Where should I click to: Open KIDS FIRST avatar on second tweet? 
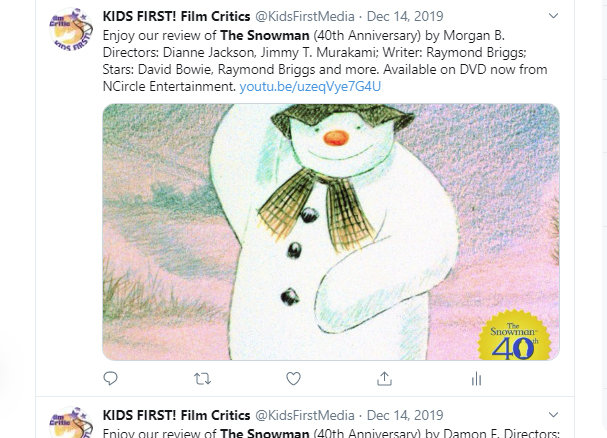click(x=71, y=423)
